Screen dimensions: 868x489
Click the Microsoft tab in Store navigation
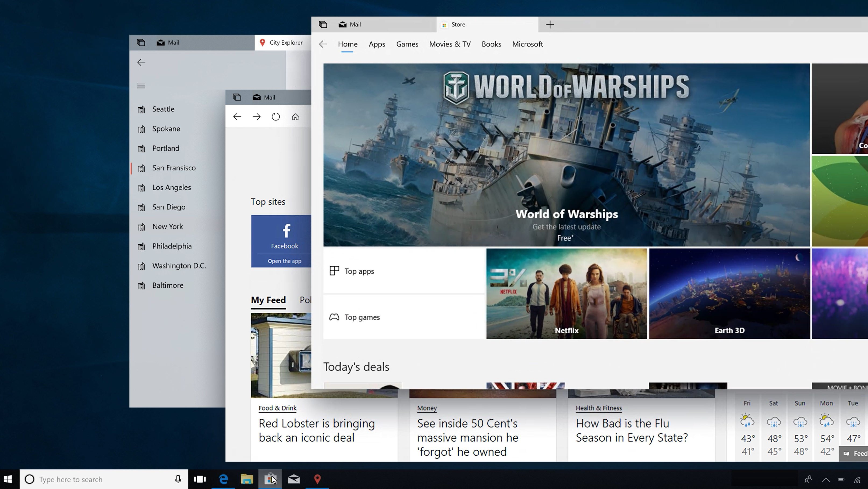click(x=527, y=44)
